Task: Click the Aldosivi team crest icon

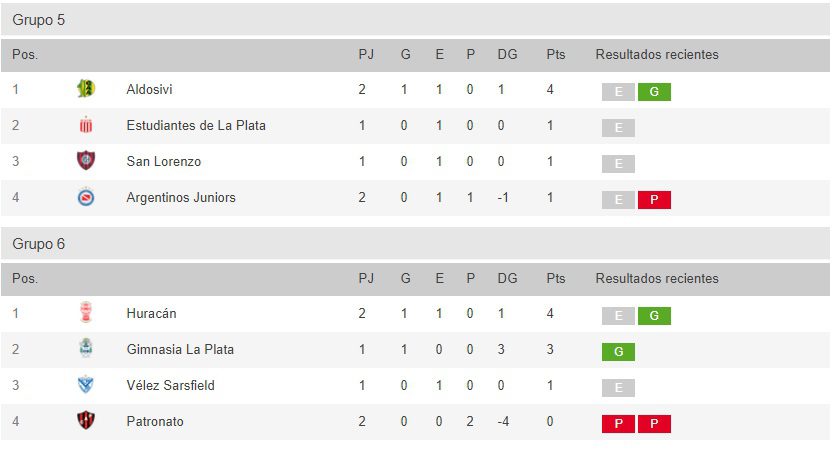Action: tap(86, 89)
